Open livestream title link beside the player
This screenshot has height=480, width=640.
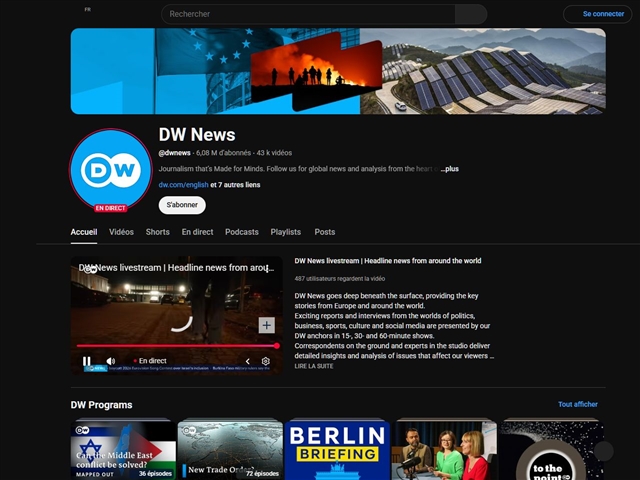tap(388, 261)
